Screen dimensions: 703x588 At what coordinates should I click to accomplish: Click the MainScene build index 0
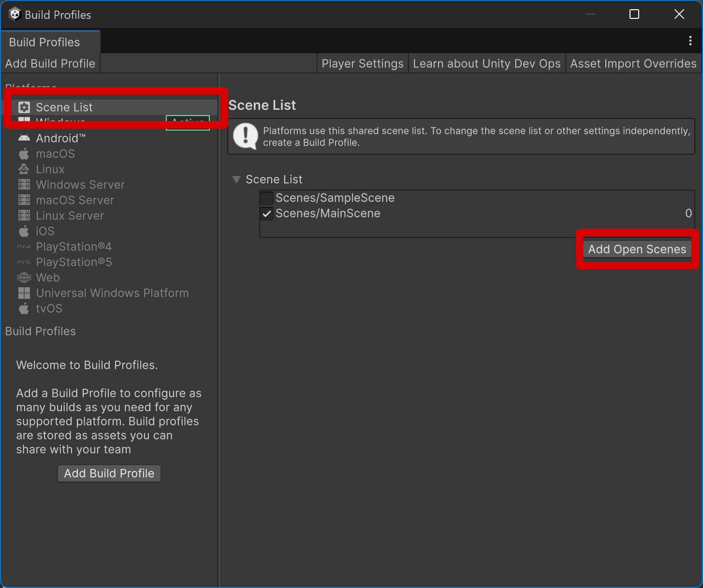688,213
